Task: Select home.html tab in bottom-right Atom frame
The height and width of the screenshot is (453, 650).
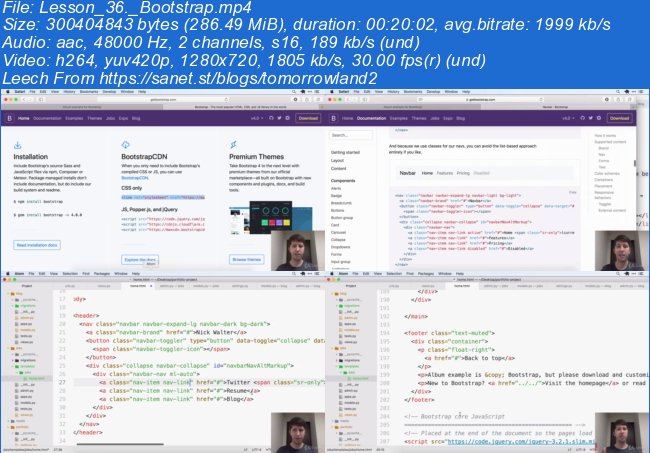Action: coord(462,286)
